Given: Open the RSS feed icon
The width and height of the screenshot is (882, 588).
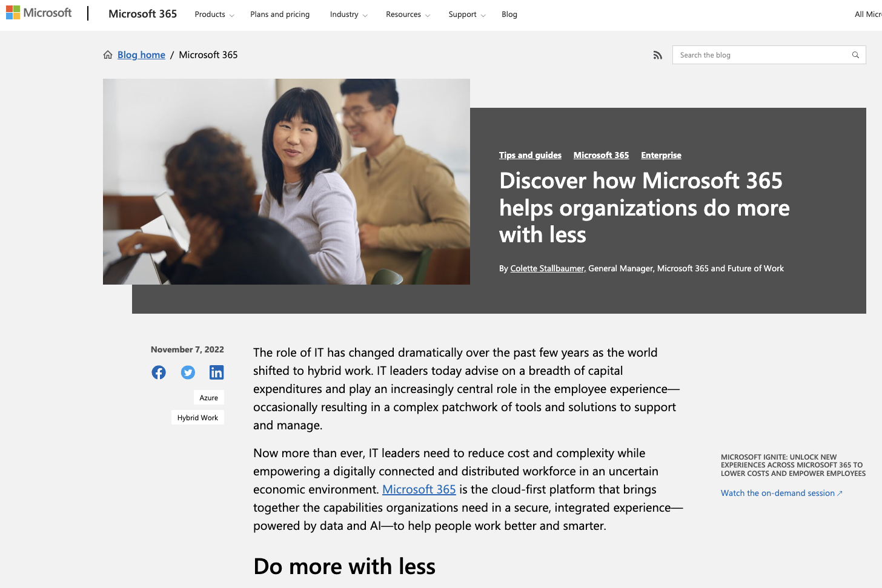Looking at the screenshot, I should pos(657,55).
